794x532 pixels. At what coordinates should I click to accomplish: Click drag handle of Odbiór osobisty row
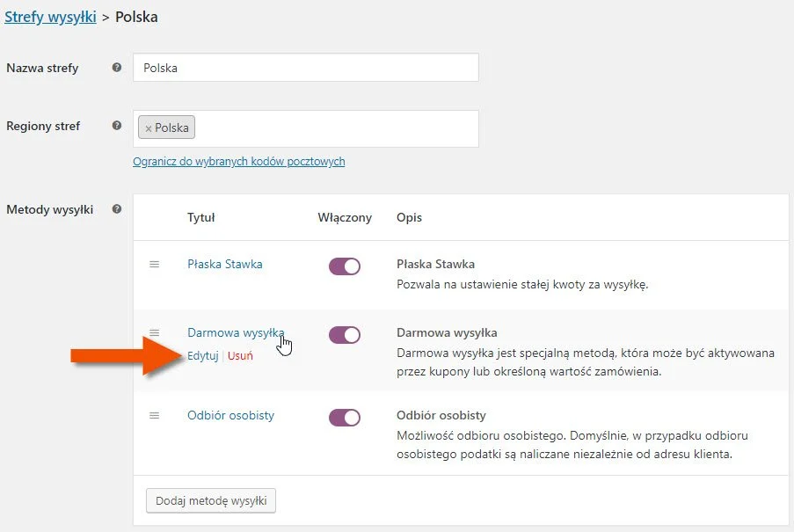(x=155, y=416)
